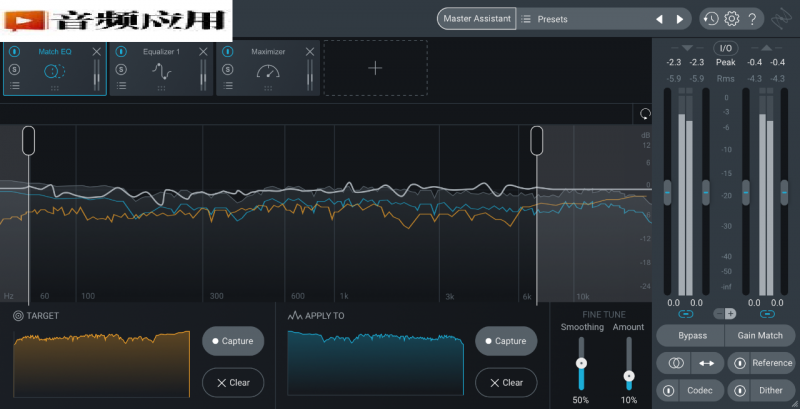Toggle power on the Match EQ module
The width and height of the screenshot is (800, 409).
coord(15,52)
